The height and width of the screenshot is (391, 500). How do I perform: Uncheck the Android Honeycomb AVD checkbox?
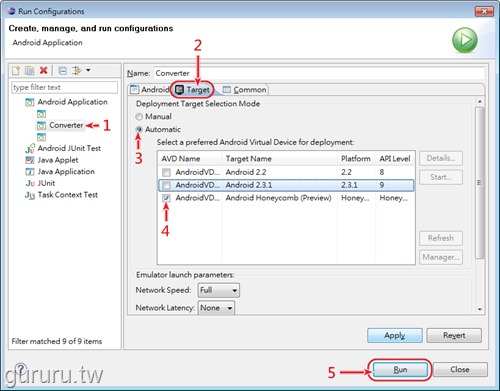click(166, 198)
